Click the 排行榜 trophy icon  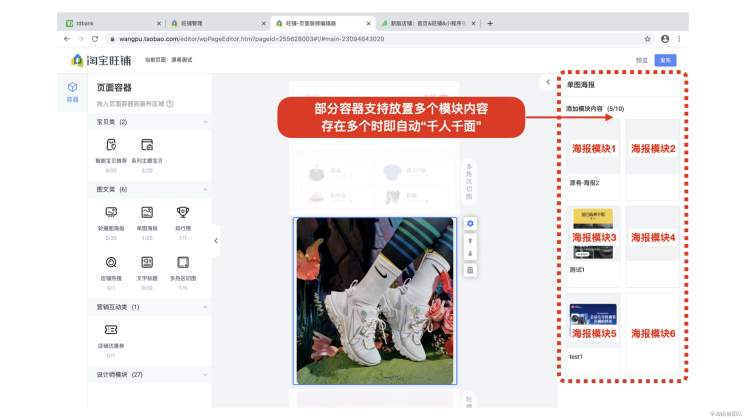(x=183, y=212)
